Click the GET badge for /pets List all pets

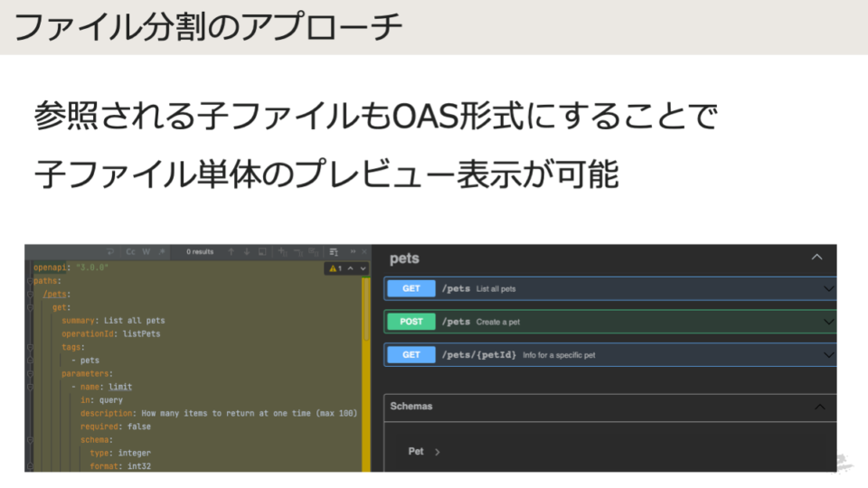[x=411, y=289]
